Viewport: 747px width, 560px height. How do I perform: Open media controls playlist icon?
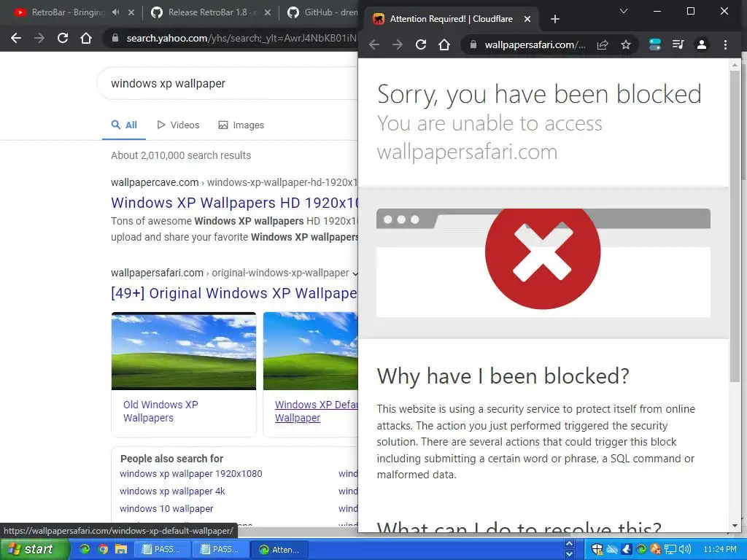pyautogui.click(x=678, y=44)
